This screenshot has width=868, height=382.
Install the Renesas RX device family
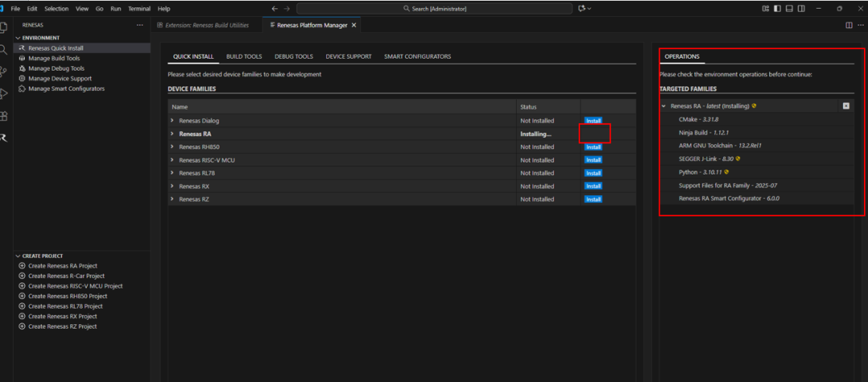(593, 186)
